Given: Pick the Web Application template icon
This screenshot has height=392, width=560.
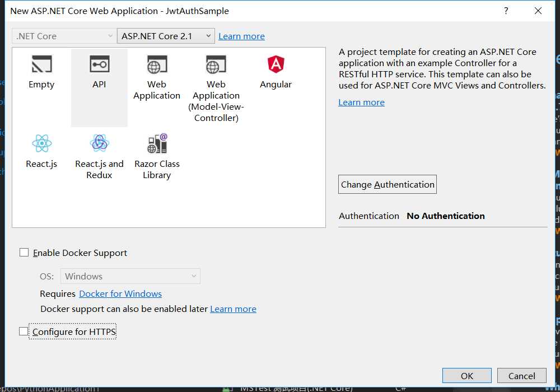Looking at the screenshot, I should [x=157, y=64].
